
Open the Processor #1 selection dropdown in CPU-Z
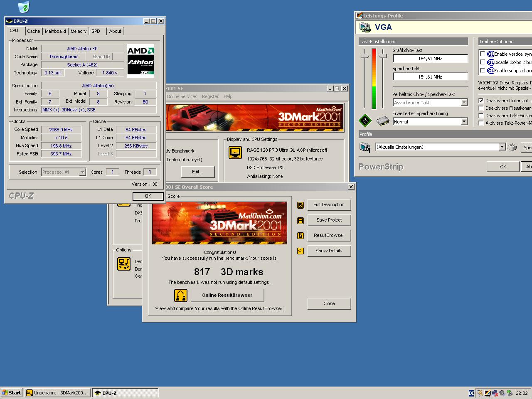coord(82,172)
